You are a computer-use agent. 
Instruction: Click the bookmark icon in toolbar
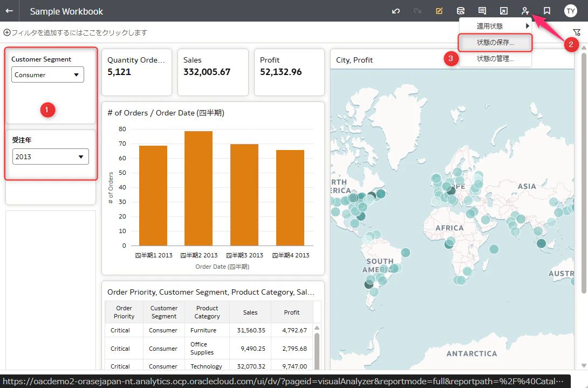point(547,11)
